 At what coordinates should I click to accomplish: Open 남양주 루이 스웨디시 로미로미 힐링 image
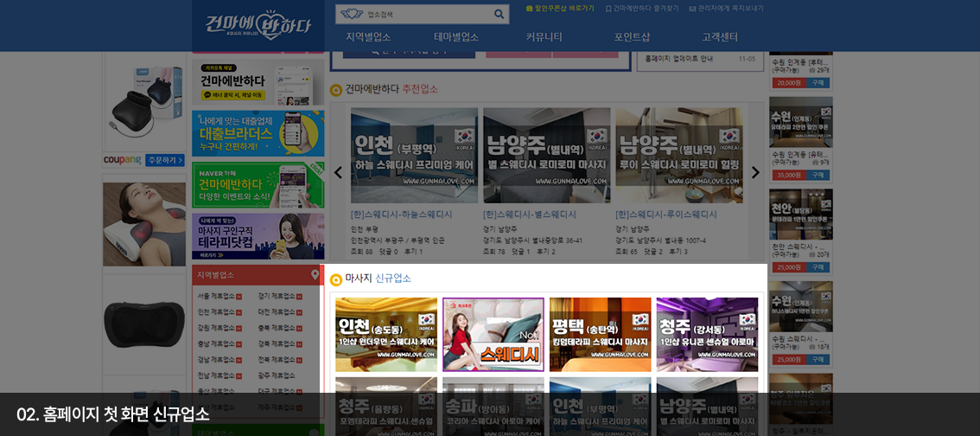click(x=679, y=155)
